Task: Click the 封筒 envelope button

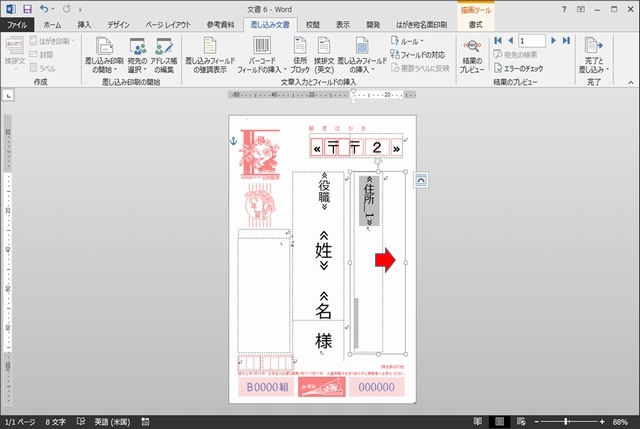Action: [x=42, y=55]
